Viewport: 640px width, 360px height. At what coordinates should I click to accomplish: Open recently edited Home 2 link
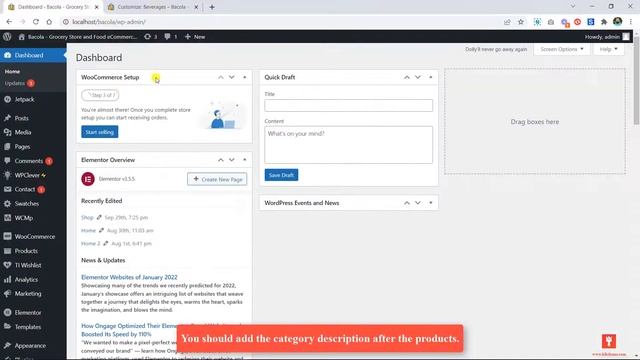pos(91,244)
